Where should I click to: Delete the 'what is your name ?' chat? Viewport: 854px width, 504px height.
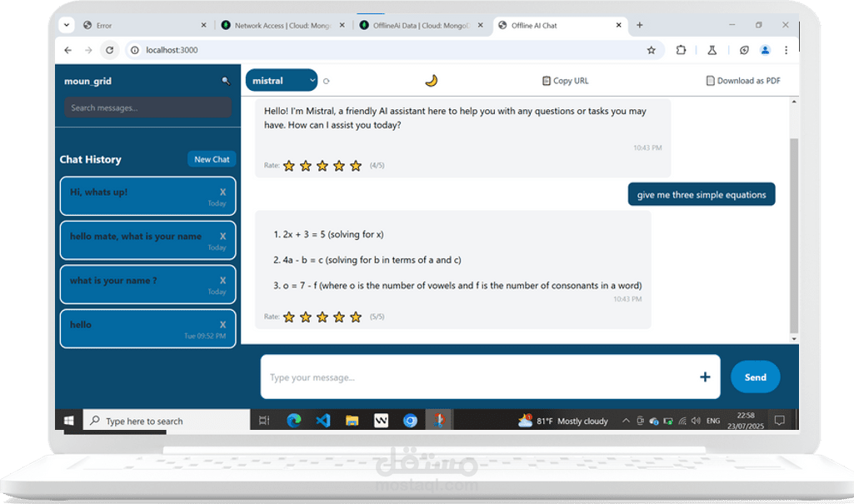click(x=222, y=280)
